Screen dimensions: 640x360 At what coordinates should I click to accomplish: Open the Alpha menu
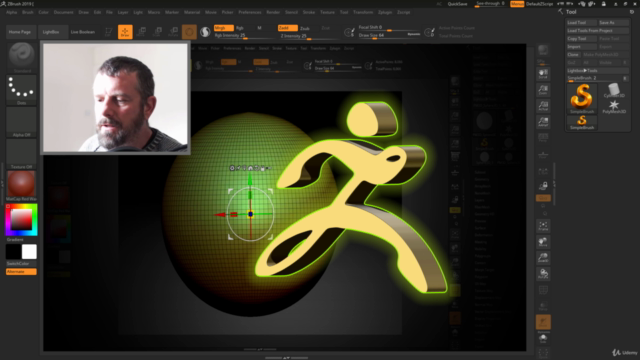[x=11, y=12]
